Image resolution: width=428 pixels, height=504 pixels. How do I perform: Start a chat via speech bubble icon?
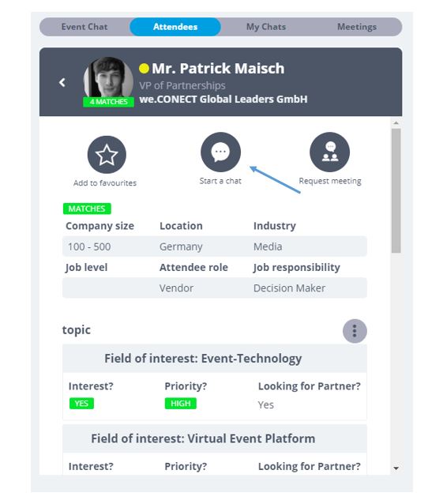pos(220,152)
